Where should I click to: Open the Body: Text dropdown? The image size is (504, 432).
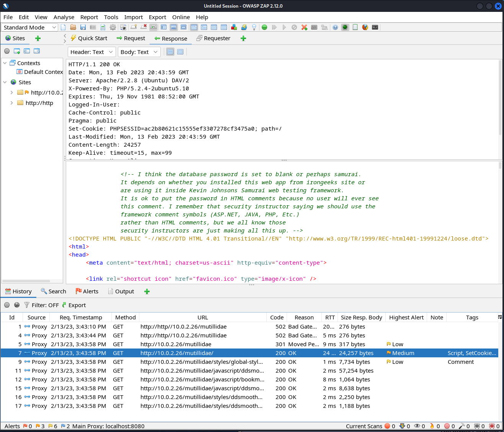click(x=139, y=52)
